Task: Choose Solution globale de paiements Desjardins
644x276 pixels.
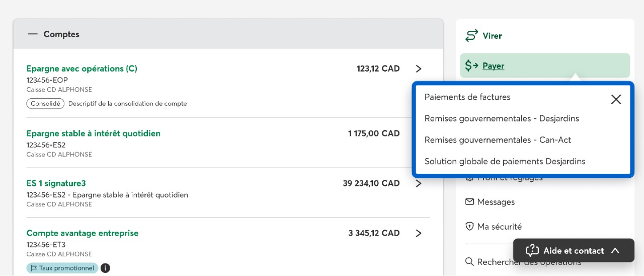Action: pos(505,162)
